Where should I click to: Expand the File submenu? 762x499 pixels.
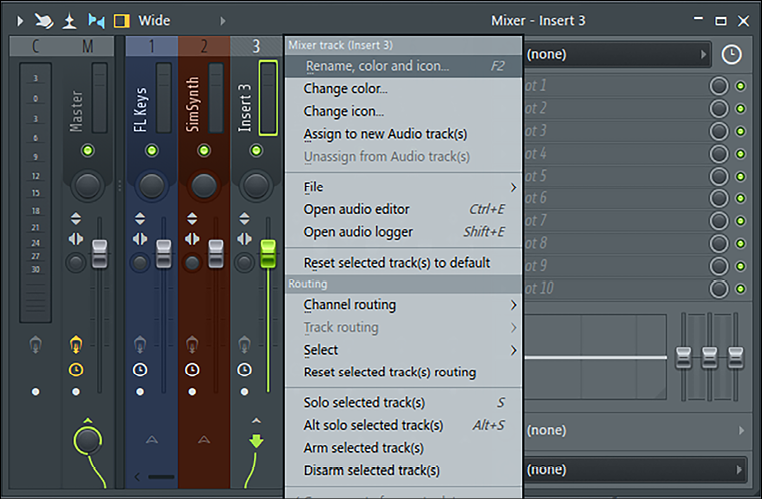[404, 187]
